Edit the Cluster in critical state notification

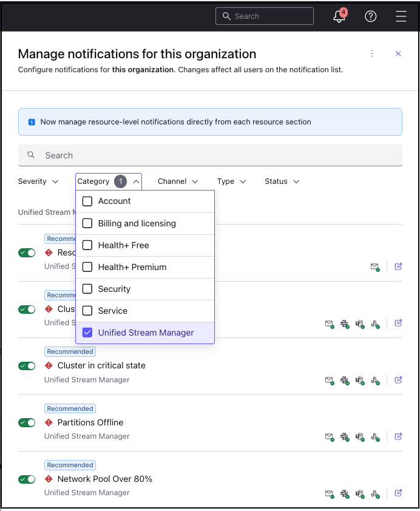pos(398,380)
